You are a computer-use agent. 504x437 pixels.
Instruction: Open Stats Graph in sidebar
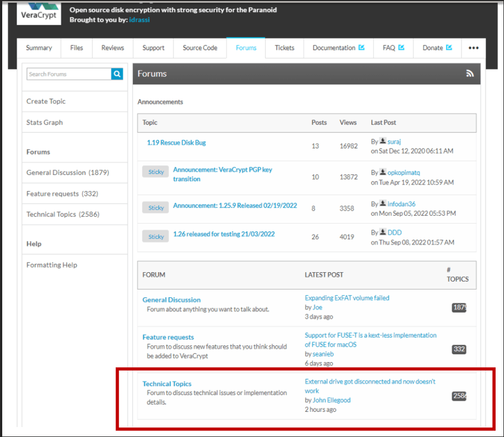click(44, 122)
